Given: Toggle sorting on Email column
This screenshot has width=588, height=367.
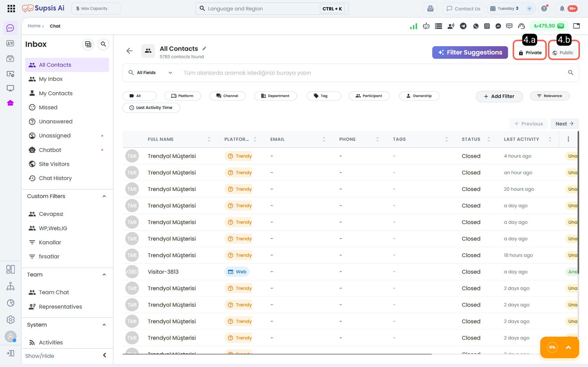Looking at the screenshot, I should [x=324, y=139].
